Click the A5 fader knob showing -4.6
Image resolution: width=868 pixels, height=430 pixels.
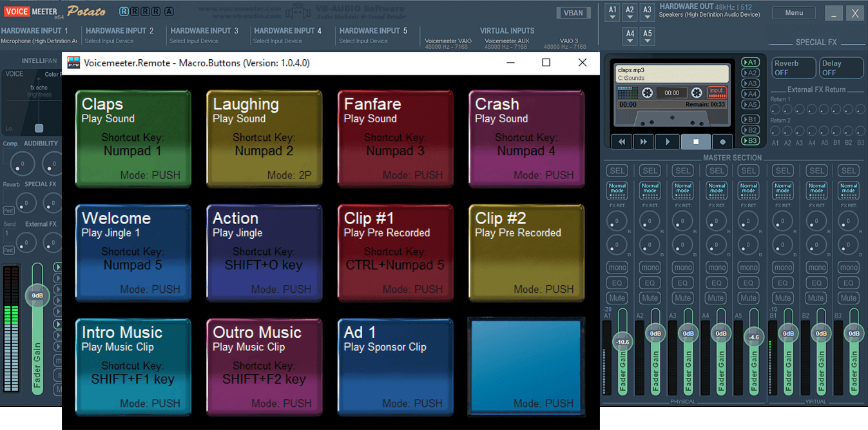tap(754, 337)
